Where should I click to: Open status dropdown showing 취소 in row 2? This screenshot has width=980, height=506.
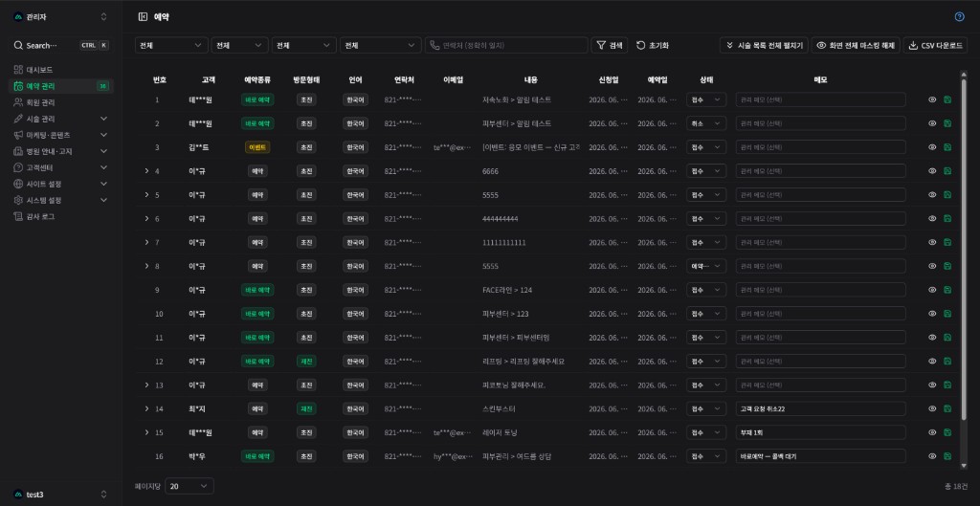[x=706, y=123]
